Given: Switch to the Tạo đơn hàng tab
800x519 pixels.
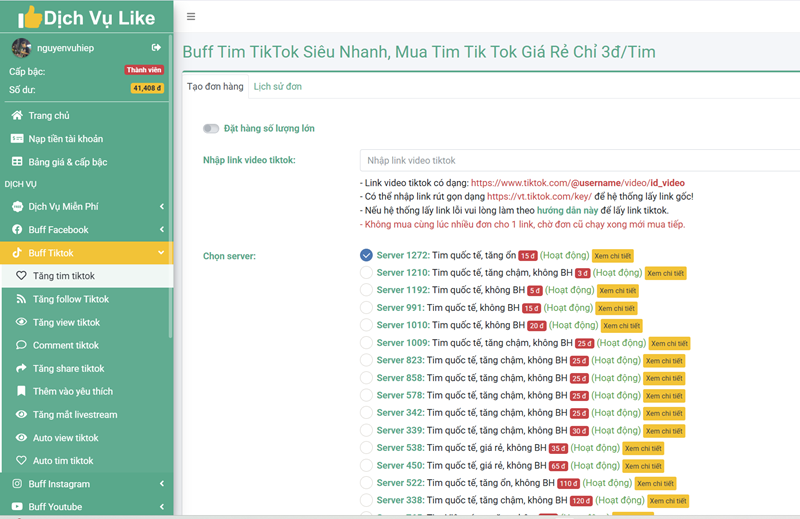Looking at the screenshot, I should point(215,86).
